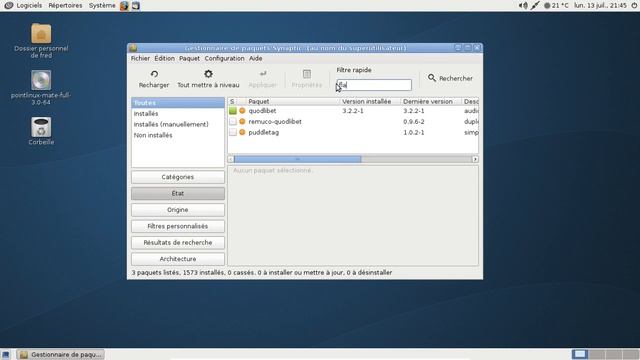Open the mail launcher icon in top panel
Screen dimensions: 640x360
click(136, 6)
